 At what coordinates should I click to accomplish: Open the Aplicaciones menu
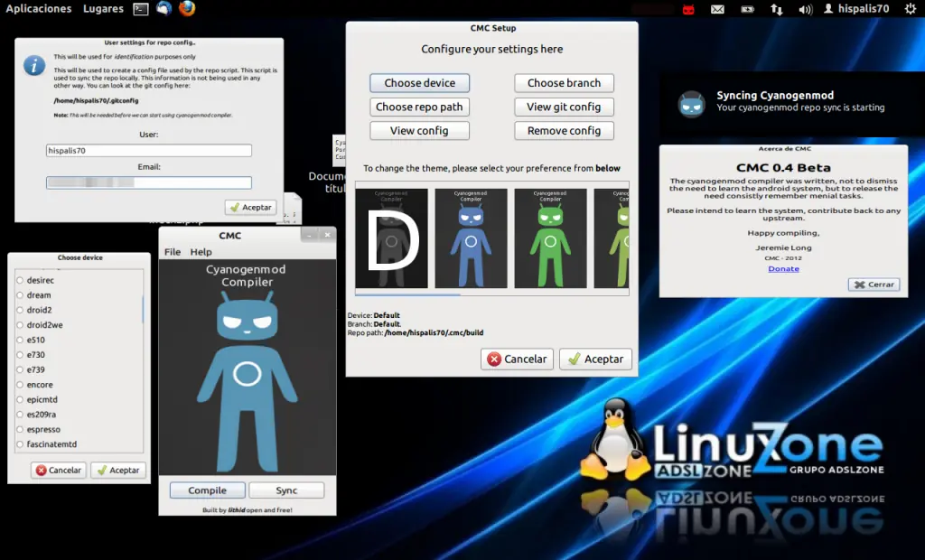point(38,9)
